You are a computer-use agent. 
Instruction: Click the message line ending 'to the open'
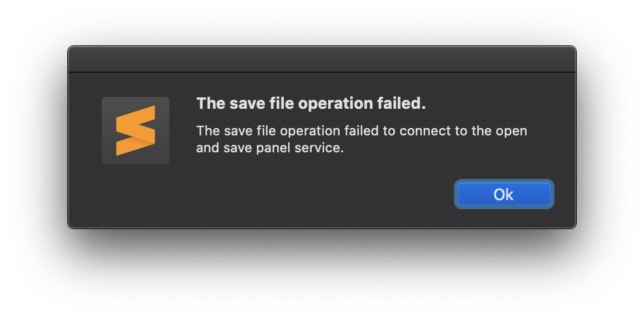[361, 131]
